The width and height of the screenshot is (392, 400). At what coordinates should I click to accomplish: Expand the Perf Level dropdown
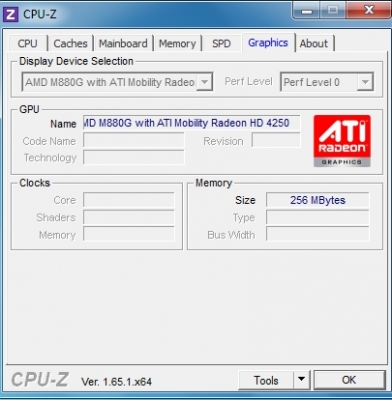point(327,82)
